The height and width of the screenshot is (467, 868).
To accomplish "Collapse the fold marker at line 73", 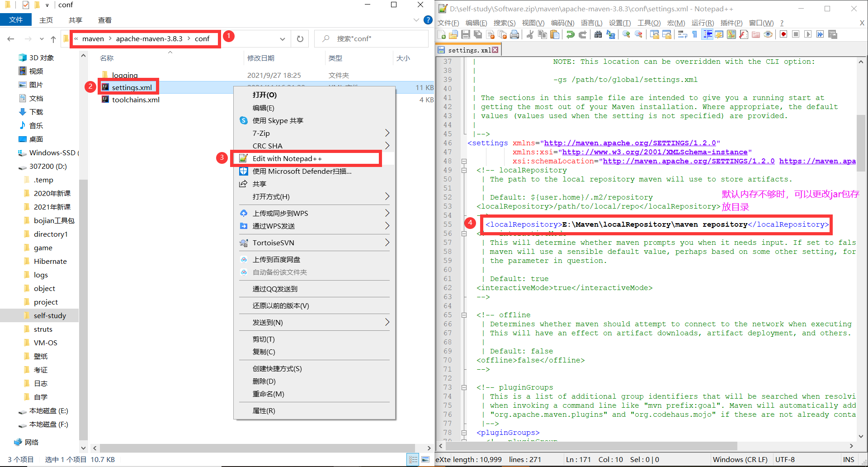I will (464, 387).
